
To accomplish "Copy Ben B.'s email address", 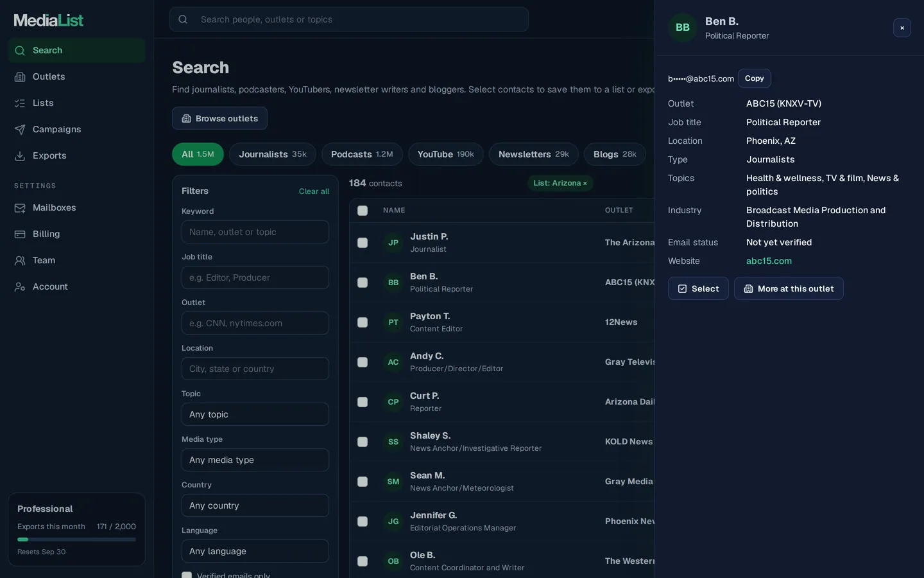I will [755, 78].
